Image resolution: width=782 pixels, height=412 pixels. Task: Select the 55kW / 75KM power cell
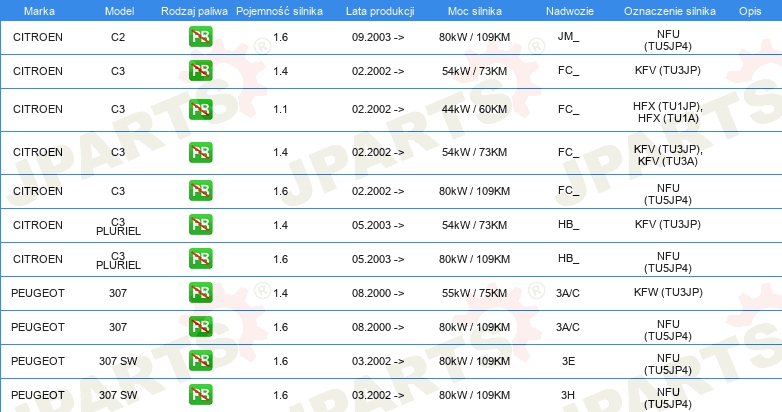point(474,293)
